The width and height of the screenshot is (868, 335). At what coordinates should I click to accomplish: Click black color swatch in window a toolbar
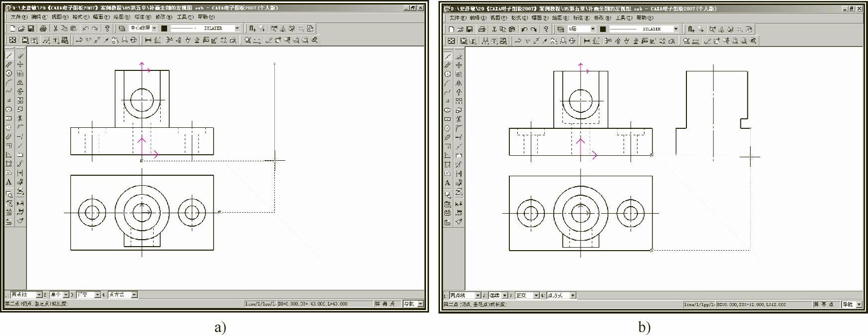pyautogui.click(x=164, y=28)
